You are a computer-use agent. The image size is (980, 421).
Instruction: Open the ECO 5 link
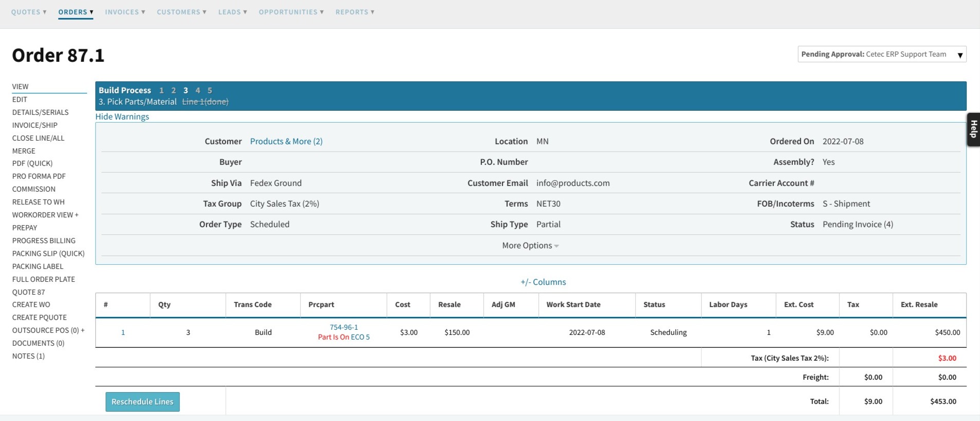point(360,337)
